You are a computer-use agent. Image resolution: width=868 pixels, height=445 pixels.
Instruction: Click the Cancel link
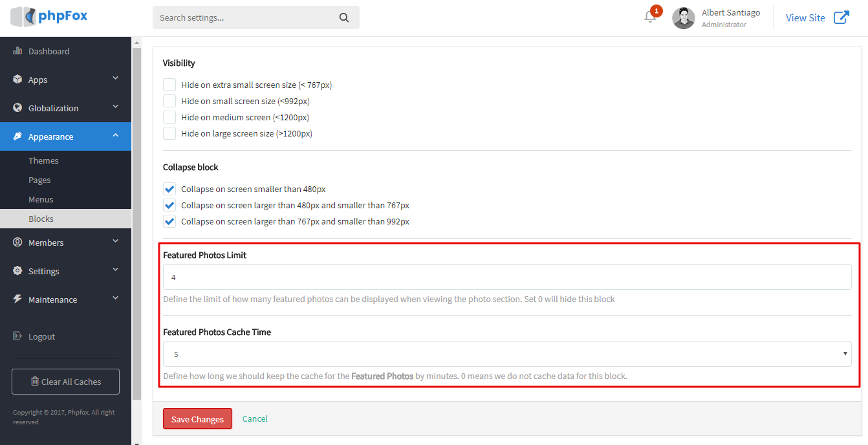[x=255, y=418]
